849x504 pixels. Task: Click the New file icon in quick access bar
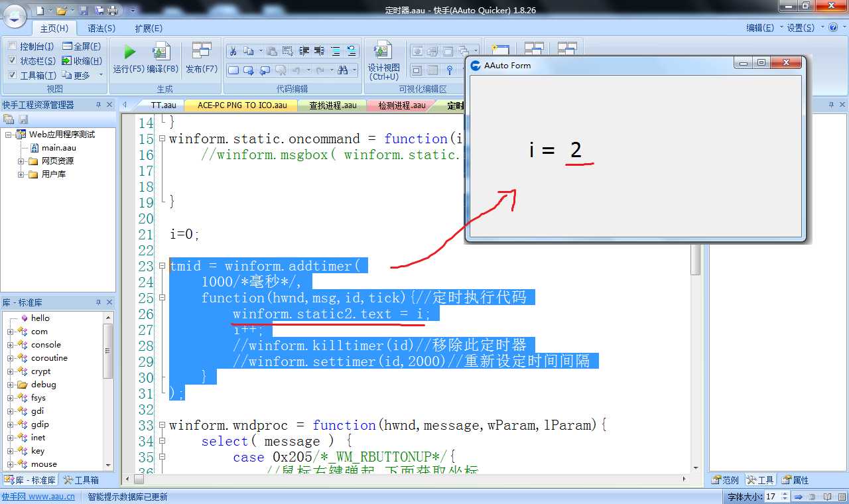point(40,11)
